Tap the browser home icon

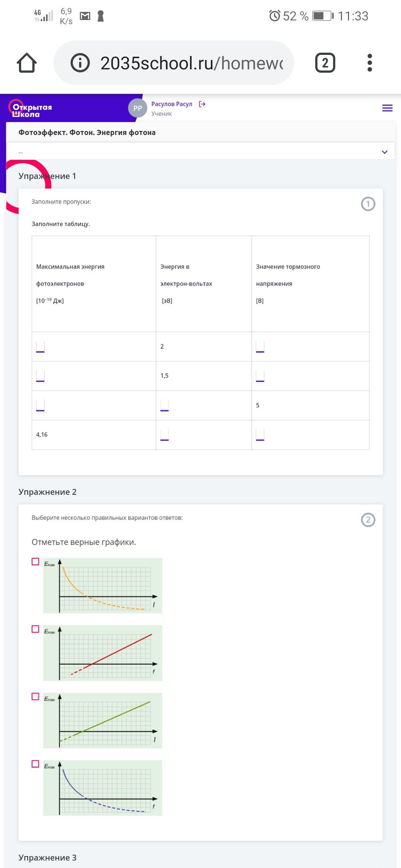tap(27, 63)
